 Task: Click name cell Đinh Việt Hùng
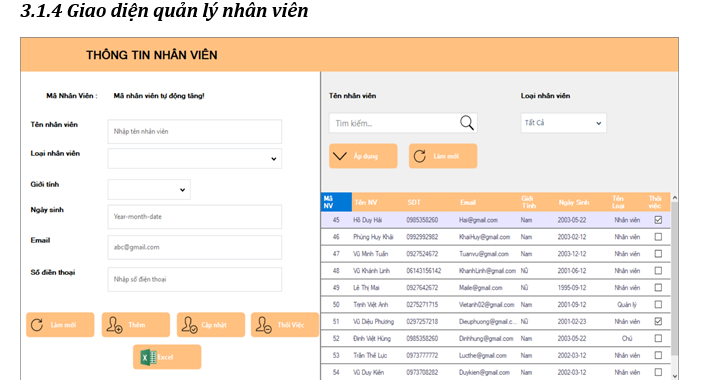[x=372, y=339]
